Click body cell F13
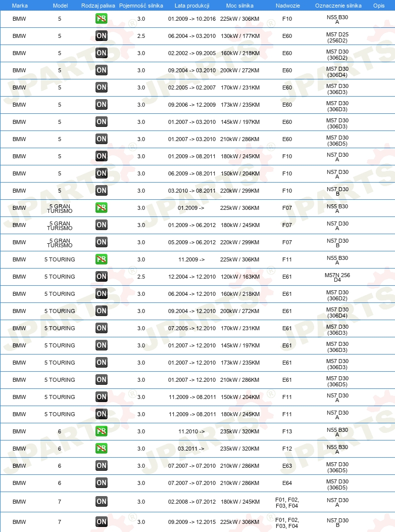The image size is (395, 532). point(287,431)
